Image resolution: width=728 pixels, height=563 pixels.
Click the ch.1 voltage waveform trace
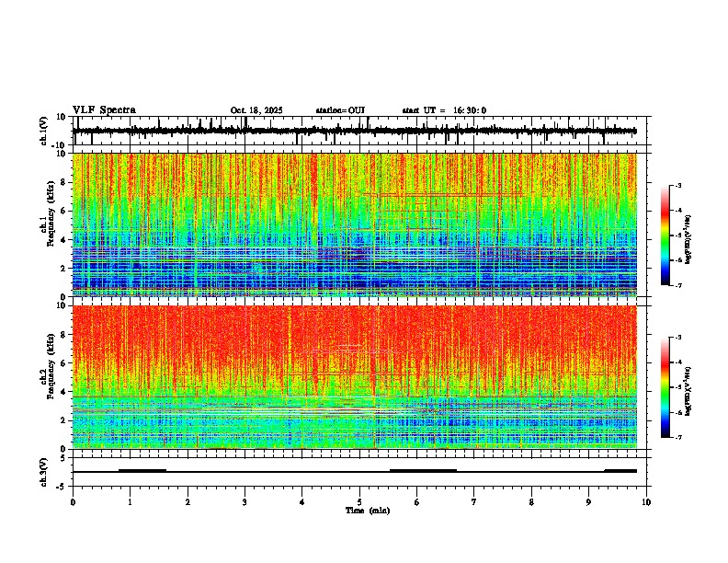(354, 131)
